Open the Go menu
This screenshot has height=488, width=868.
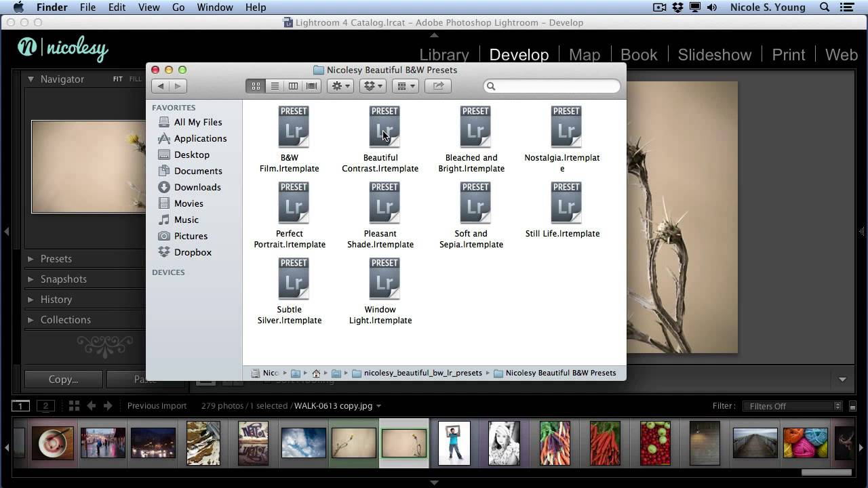[178, 7]
